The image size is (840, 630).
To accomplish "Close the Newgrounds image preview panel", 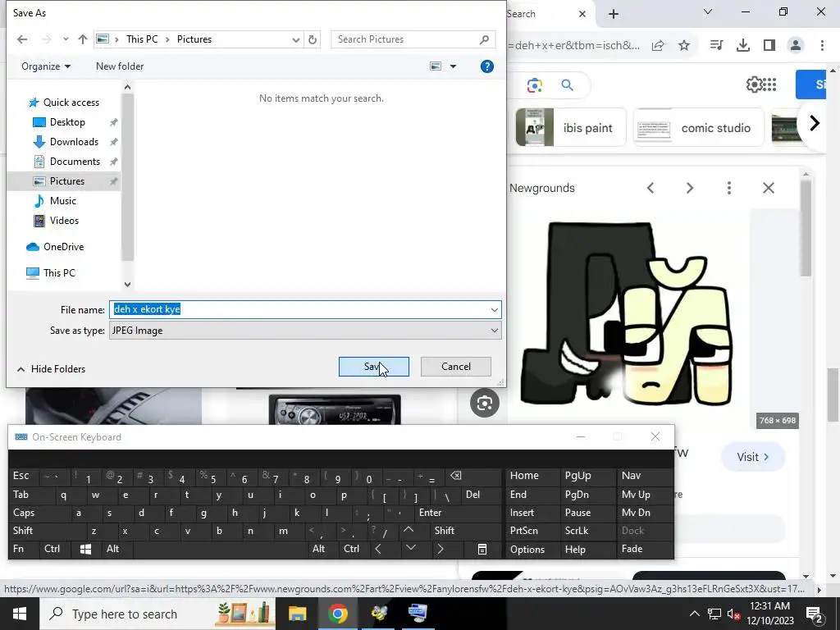I will click(769, 188).
